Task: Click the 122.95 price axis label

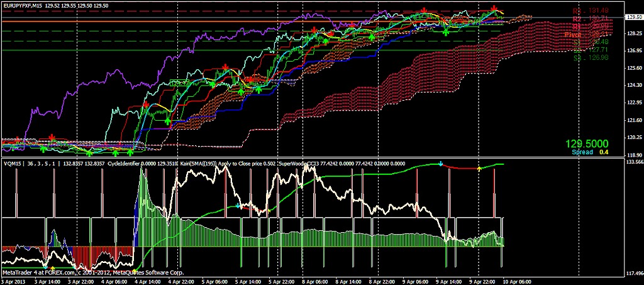Action: [x=635, y=103]
